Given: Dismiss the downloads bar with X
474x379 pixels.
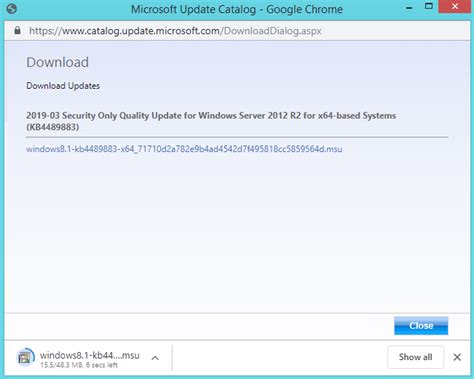Looking at the screenshot, I should coord(457,357).
